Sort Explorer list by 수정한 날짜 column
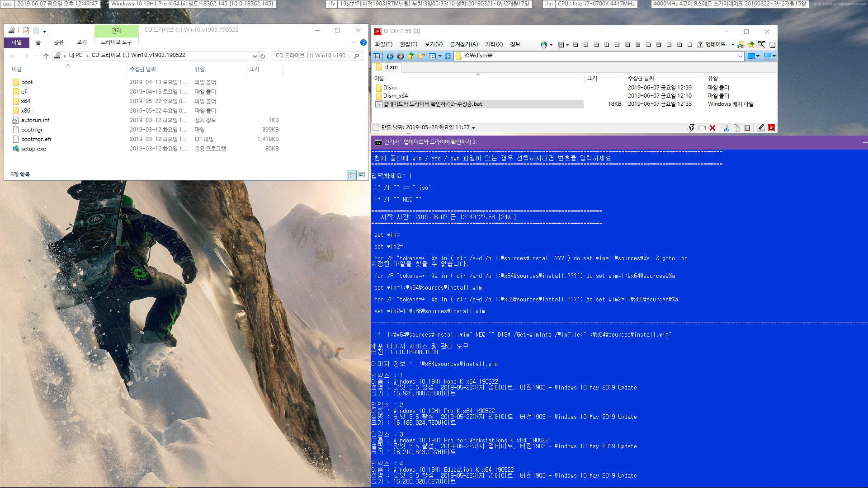 click(x=159, y=69)
